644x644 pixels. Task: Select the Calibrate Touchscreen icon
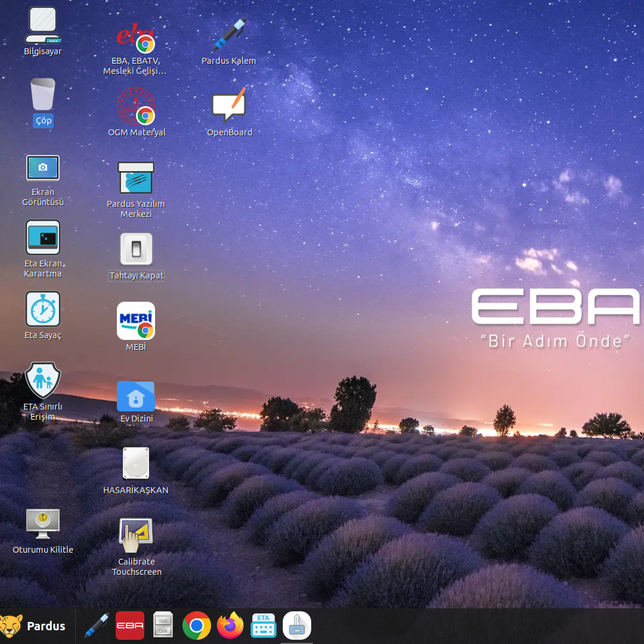click(x=136, y=535)
